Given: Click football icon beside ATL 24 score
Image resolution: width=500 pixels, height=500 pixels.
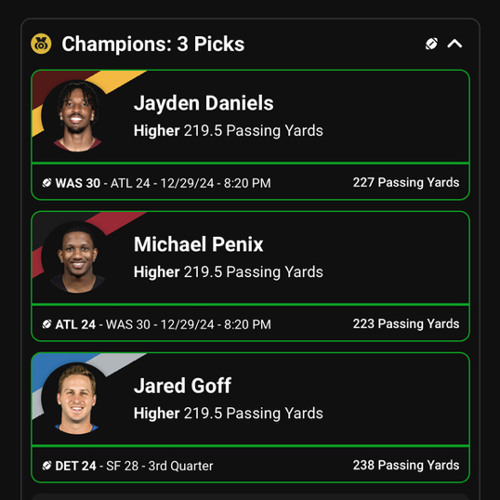Looking at the screenshot, I should click(x=47, y=324).
